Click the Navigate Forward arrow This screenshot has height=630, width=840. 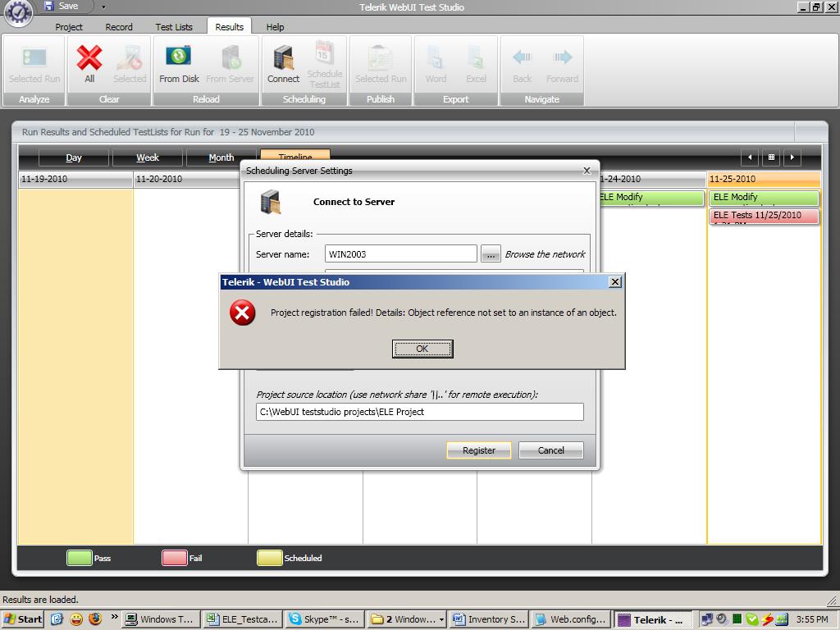click(x=563, y=57)
